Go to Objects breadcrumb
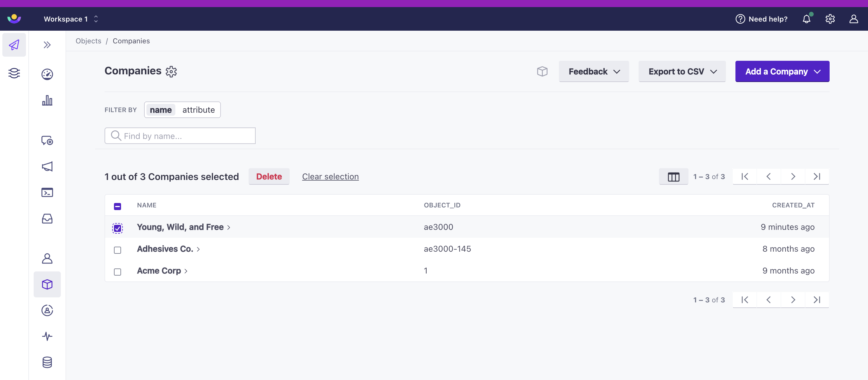The height and width of the screenshot is (380, 868). tap(88, 41)
